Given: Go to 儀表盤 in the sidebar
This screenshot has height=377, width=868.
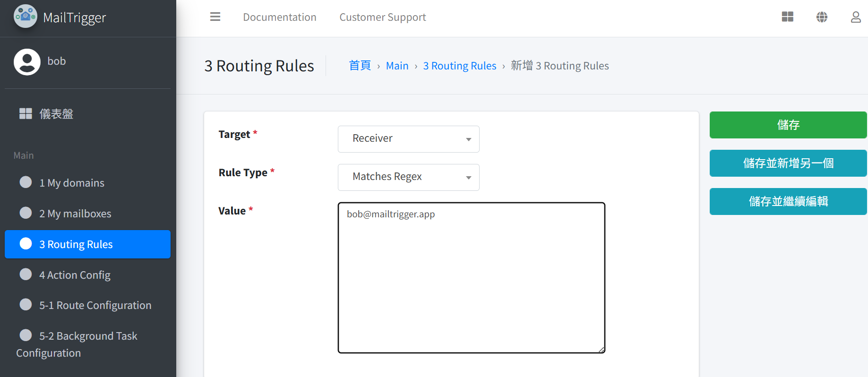Looking at the screenshot, I should pyautogui.click(x=87, y=114).
